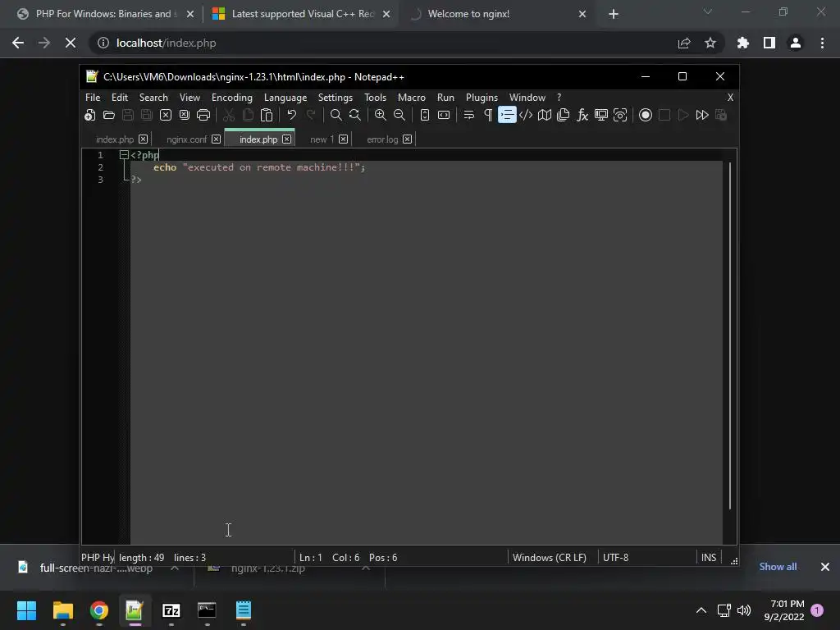Open the Encoding menu
This screenshot has height=630, width=840.
(x=232, y=98)
